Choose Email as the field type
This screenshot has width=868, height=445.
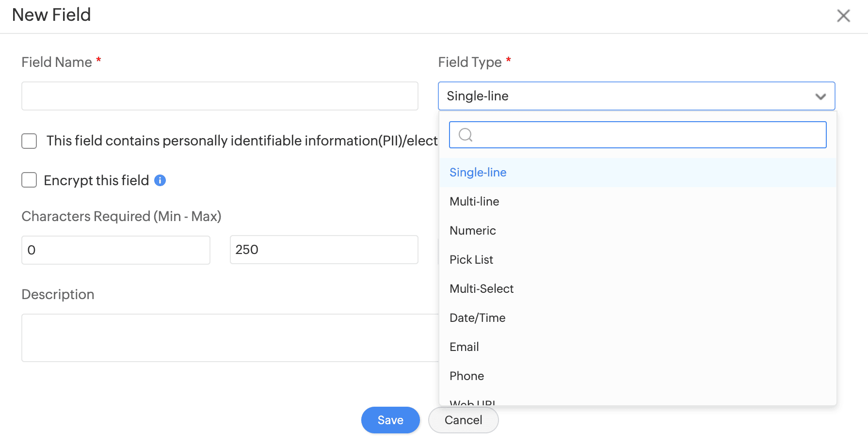pyautogui.click(x=464, y=347)
